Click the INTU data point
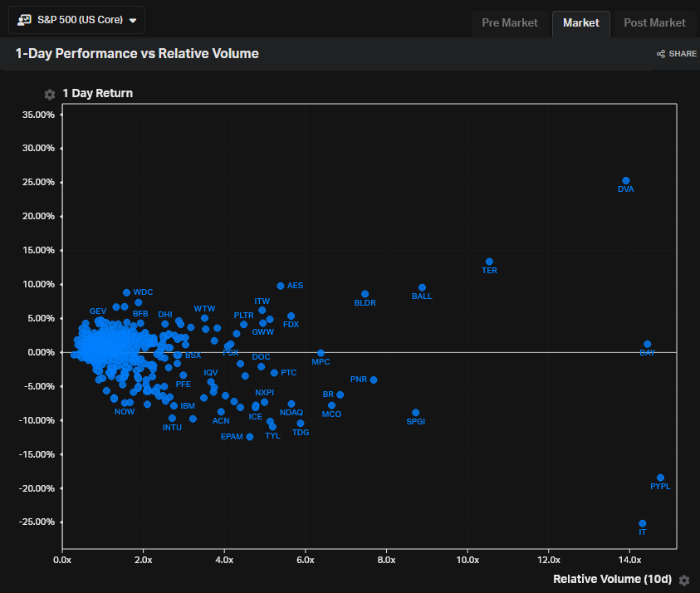The width and height of the screenshot is (700, 593). pyautogui.click(x=173, y=419)
